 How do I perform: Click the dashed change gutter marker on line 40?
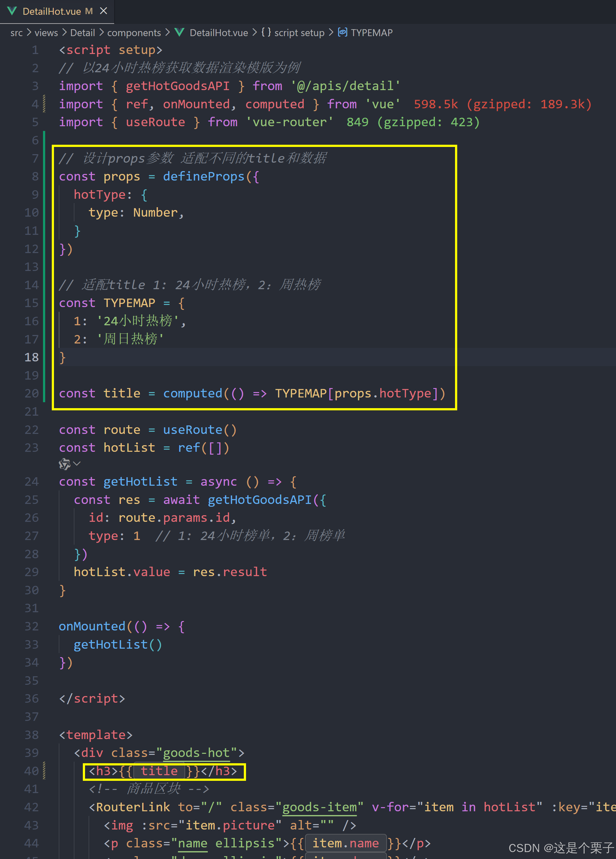pos(44,771)
